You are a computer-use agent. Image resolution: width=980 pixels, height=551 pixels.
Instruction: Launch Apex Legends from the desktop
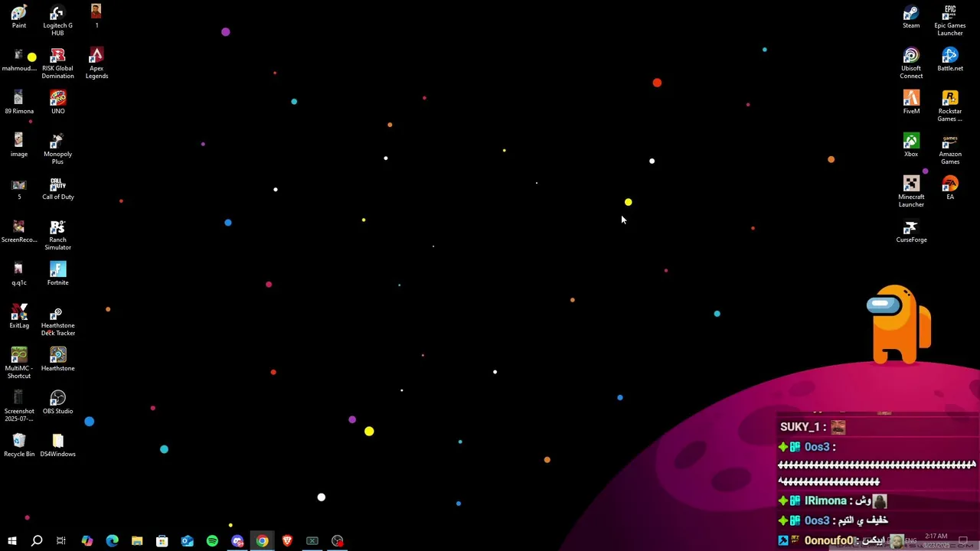click(96, 64)
